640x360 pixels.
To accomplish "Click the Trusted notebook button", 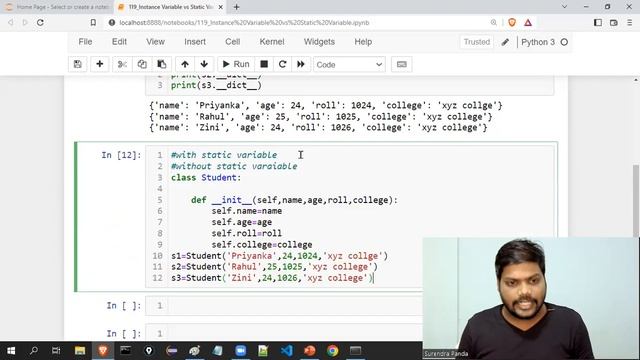I will [477, 42].
